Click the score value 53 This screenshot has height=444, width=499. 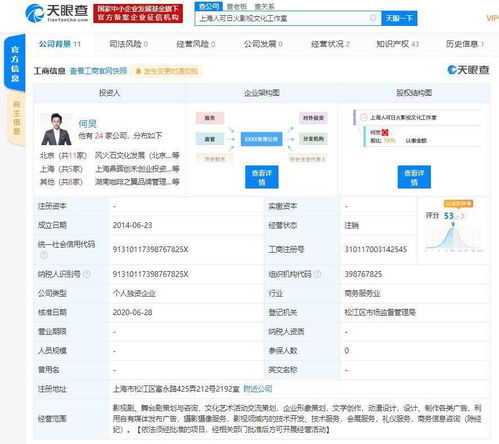tap(449, 216)
